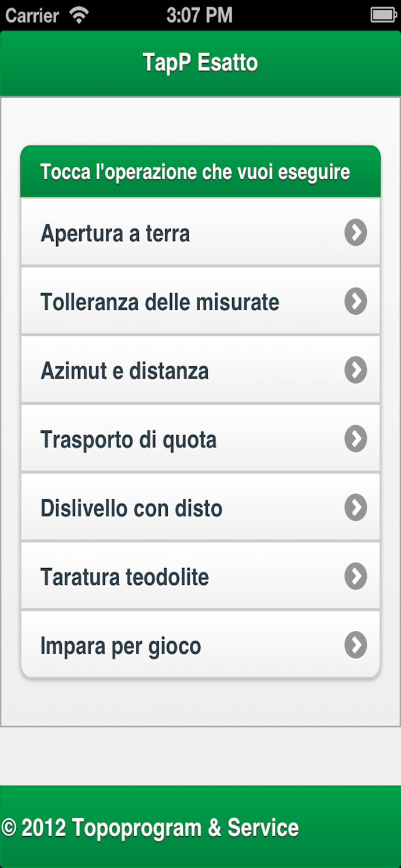Start Taratura teodolite
Screen dimensions: 401x868
(x=174, y=576)
